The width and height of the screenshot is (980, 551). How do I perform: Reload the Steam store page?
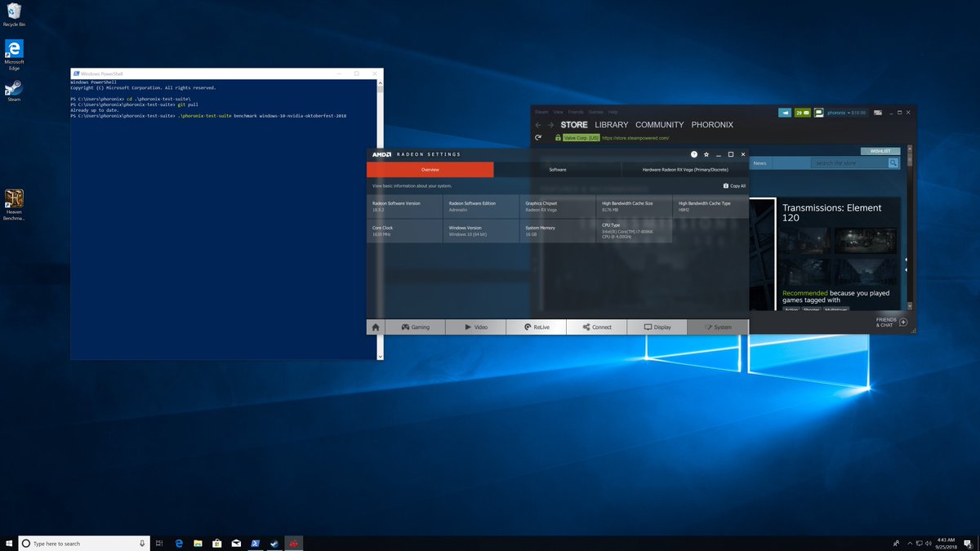point(538,137)
